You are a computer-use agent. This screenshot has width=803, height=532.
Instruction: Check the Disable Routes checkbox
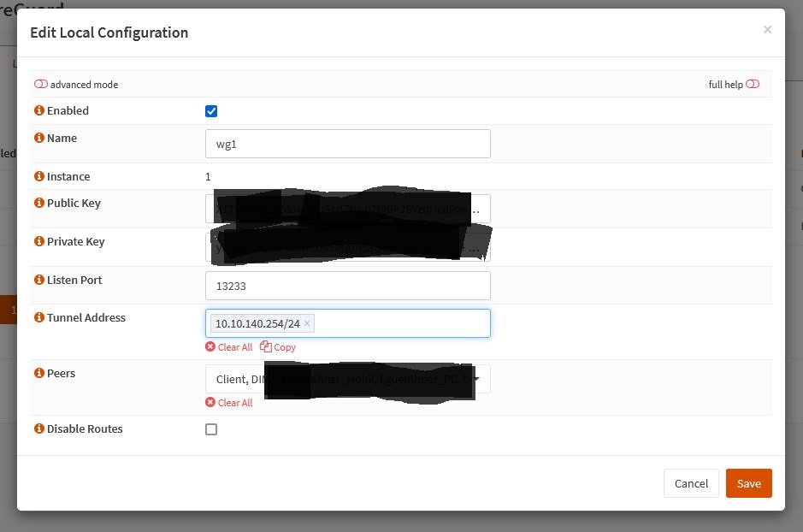click(211, 430)
